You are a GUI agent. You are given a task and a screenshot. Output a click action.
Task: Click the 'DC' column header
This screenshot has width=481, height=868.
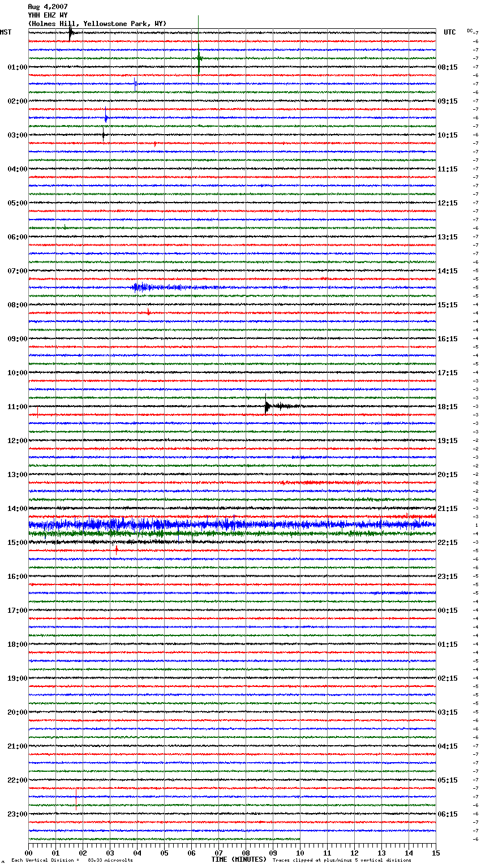(x=470, y=31)
